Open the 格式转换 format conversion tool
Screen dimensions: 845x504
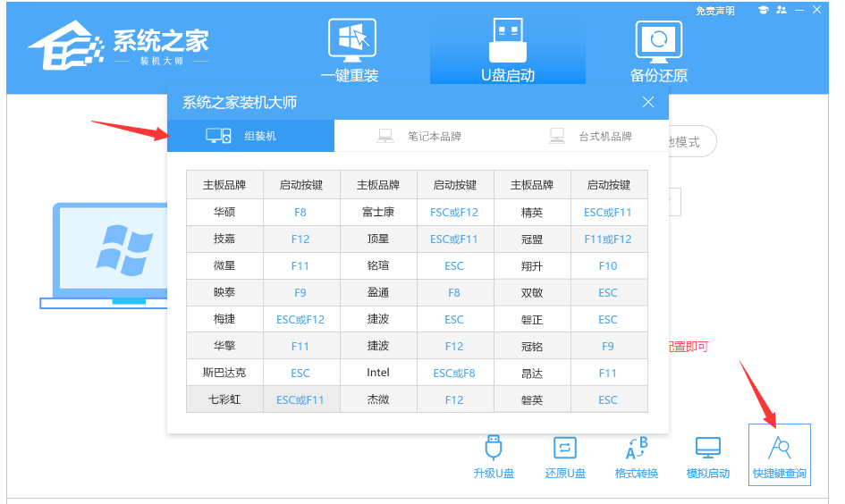point(637,456)
